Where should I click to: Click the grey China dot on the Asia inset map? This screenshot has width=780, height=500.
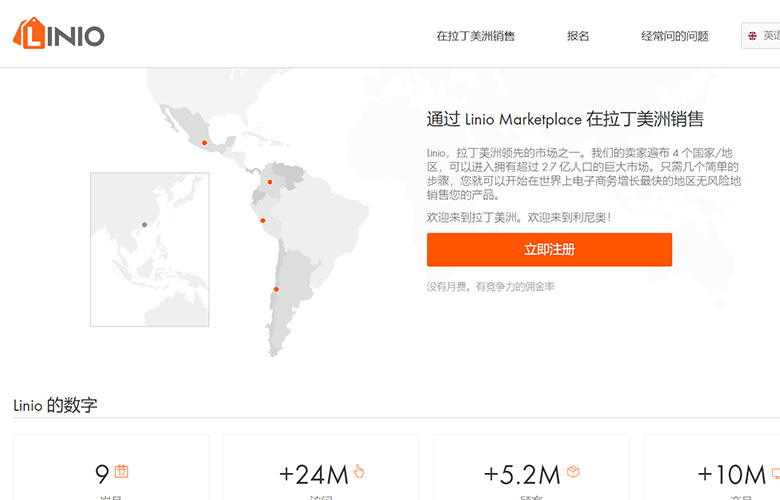click(144, 225)
